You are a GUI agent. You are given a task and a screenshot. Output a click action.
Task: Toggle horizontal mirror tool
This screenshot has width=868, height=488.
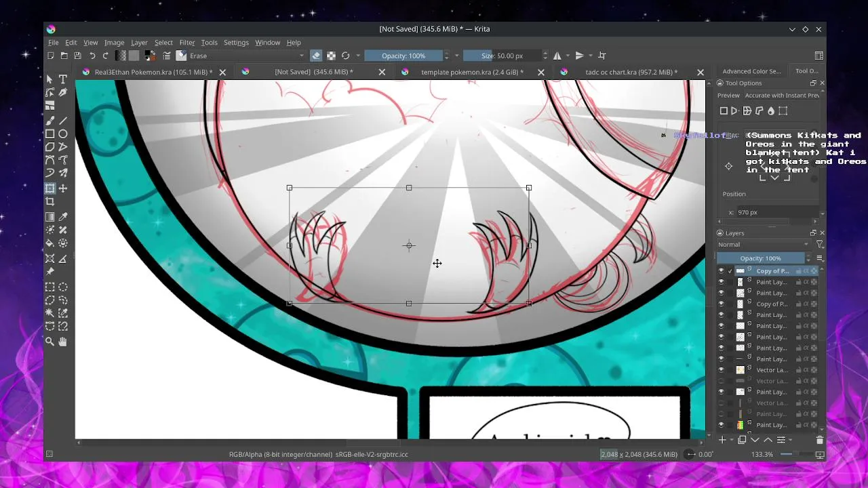(x=557, y=56)
